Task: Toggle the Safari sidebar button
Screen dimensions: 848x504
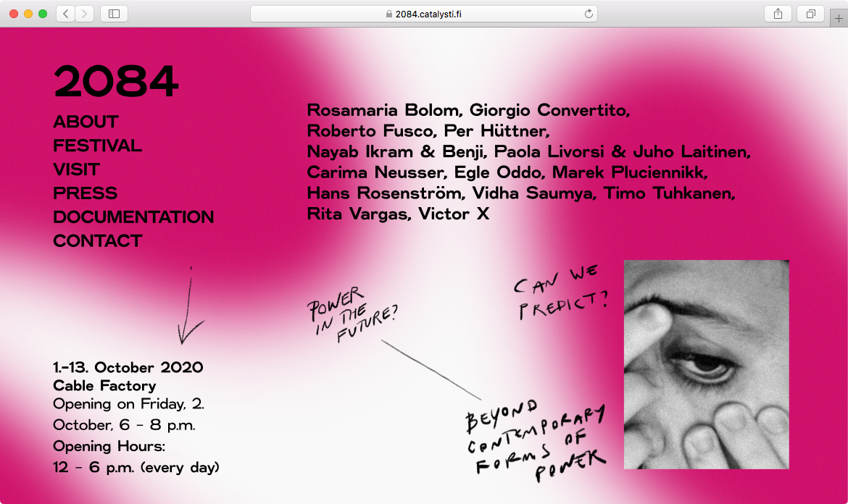Action: (114, 14)
